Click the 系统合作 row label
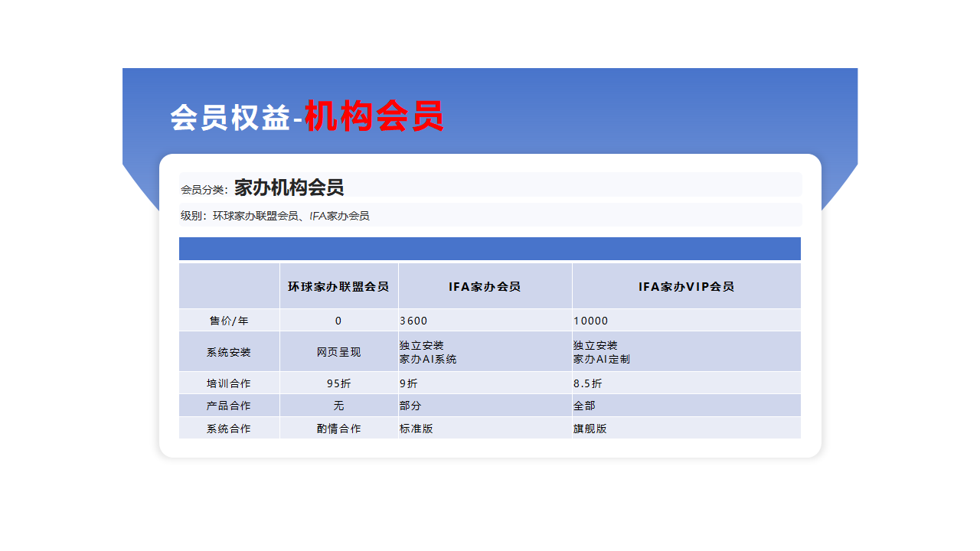The height and width of the screenshot is (551, 980). (x=229, y=429)
